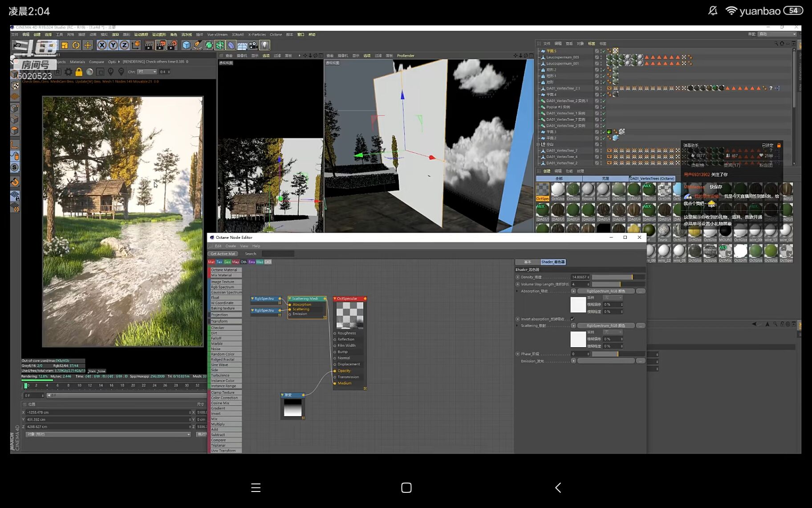Toggle Density animation radio dot

[517, 277]
